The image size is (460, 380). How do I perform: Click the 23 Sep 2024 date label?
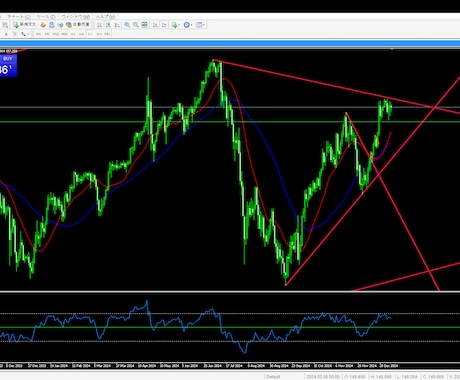pyautogui.click(x=301, y=366)
